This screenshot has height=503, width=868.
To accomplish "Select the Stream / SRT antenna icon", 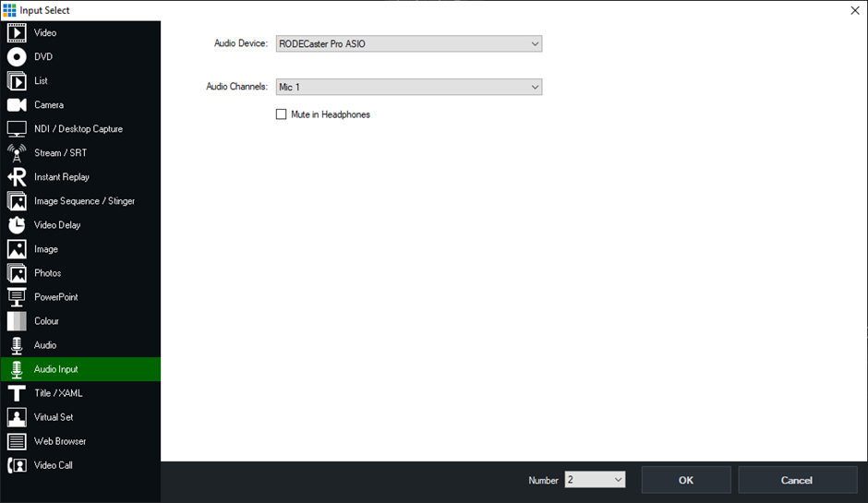I will [17, 153].
